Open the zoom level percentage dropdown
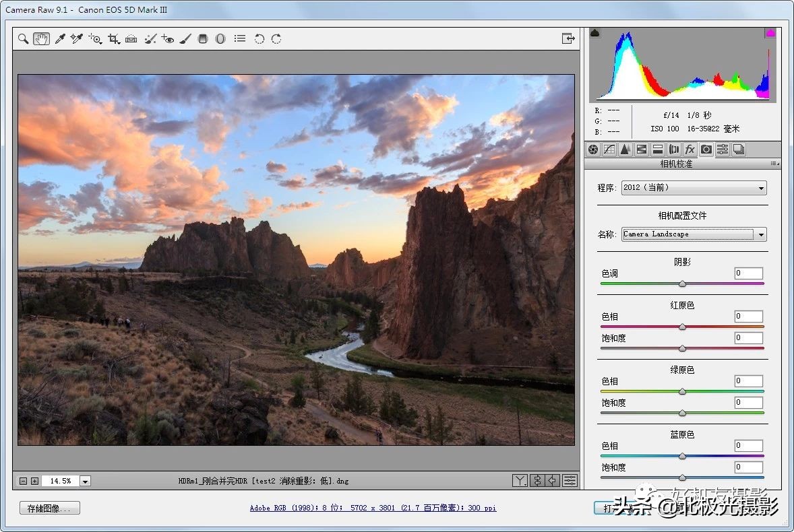This screenshot has height=532, width=794. (x=85, y=481)
